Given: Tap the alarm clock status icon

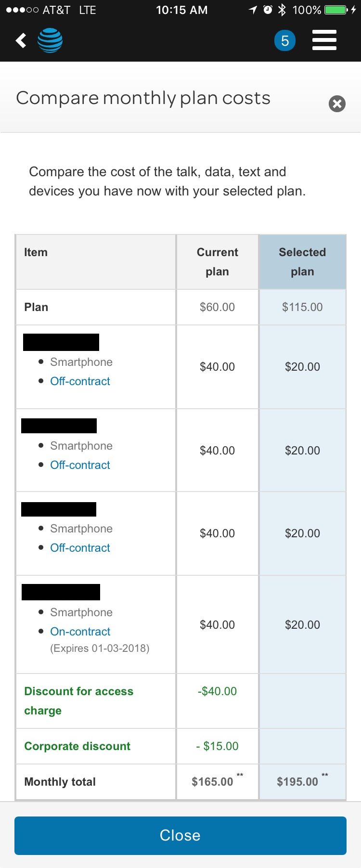Looking at the screenshot, I should (268, 10).
